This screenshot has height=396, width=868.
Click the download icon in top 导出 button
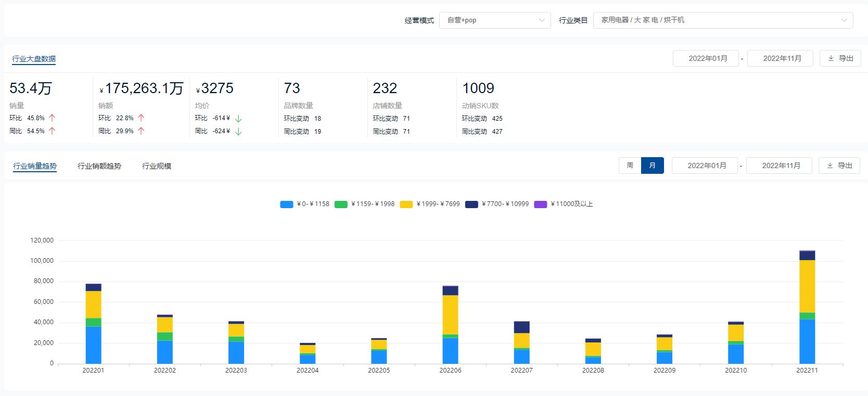coord(831,58)
